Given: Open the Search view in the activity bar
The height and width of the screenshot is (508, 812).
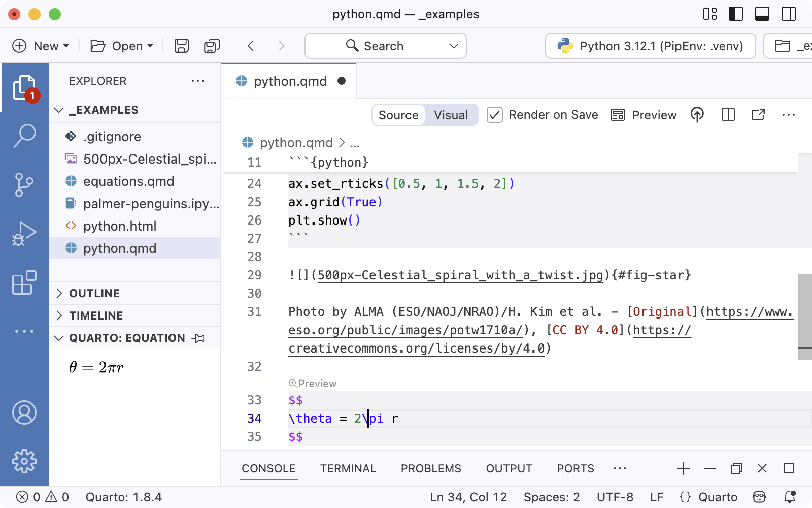Looking at the screenshot, I should point(25,136).
